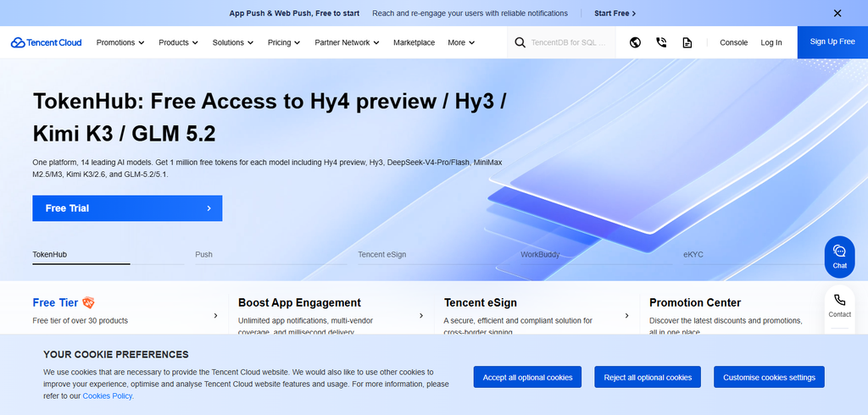Click the Free Trial button
The image size is (868, 415).
(127, 208)
